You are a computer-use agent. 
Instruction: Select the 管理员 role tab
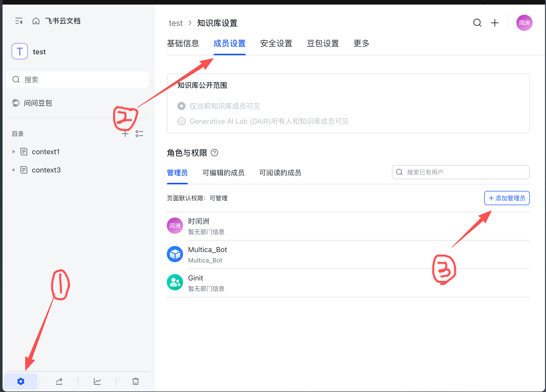(x=177, y=173)
